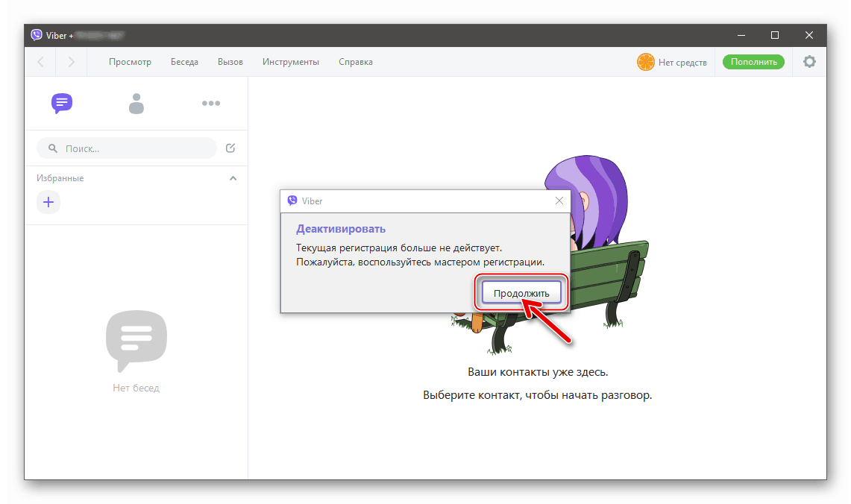Click the back navigation arrow
The image size is (851, 504).
tap(40, 61)
